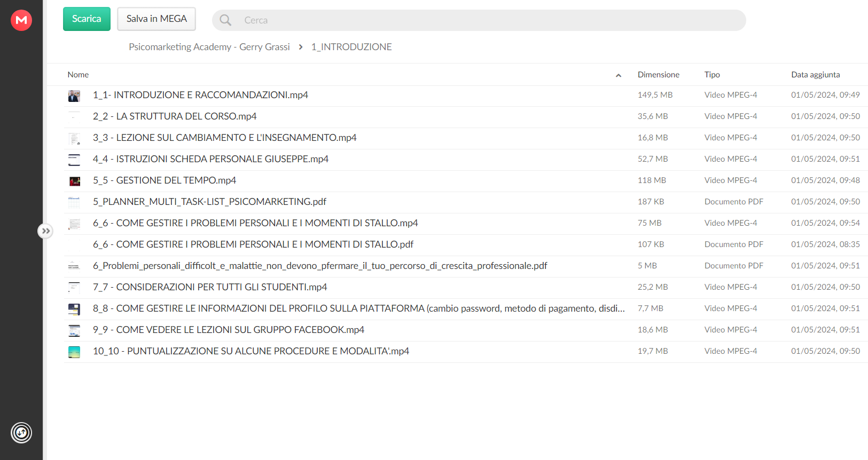
Task: Open the transfers icon in the sidebar
Action: (x=21, y=433)
